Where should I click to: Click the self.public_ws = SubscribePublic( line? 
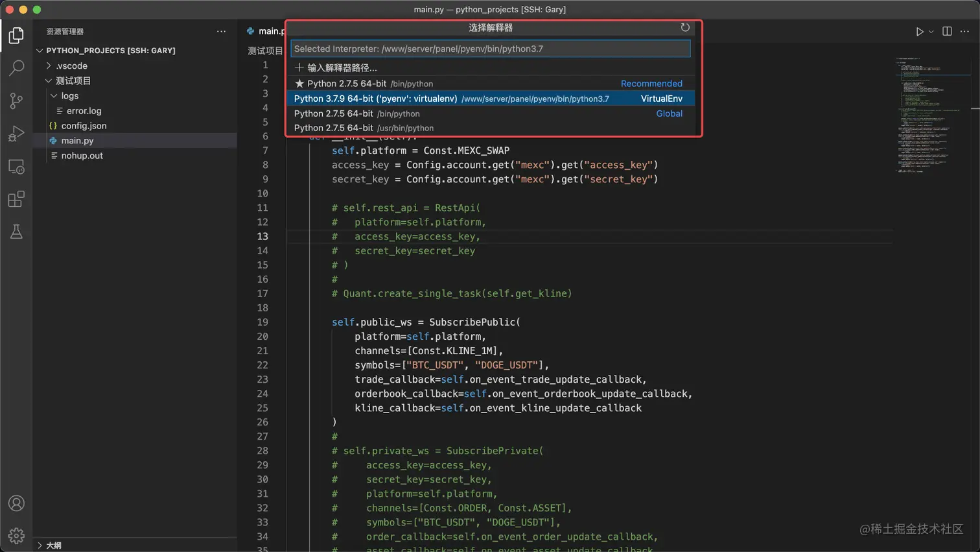point(426,322)
